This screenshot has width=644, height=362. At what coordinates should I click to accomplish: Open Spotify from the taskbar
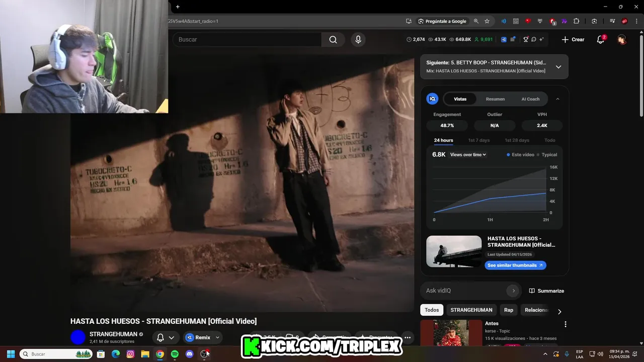[175, 354]
